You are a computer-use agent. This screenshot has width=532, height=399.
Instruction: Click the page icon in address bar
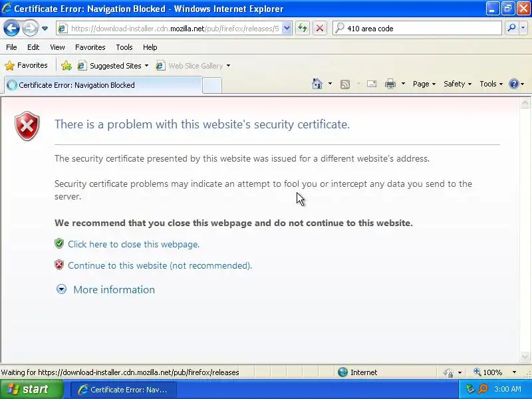click(x=63, y=29)
